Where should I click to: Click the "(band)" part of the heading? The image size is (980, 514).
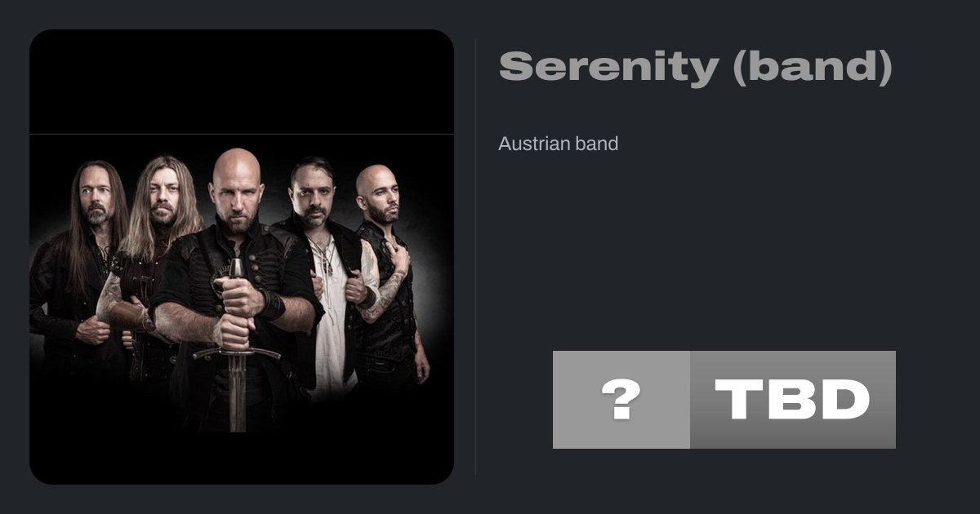point(812,67)
